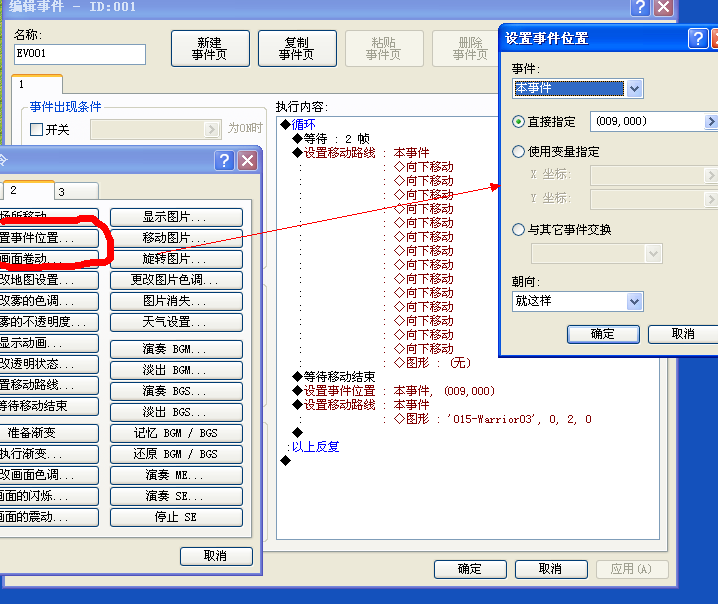Screen dimensions: 718x604
Task: Click the 记忆 BGM / BGS command button
Action: click(176, 434)
